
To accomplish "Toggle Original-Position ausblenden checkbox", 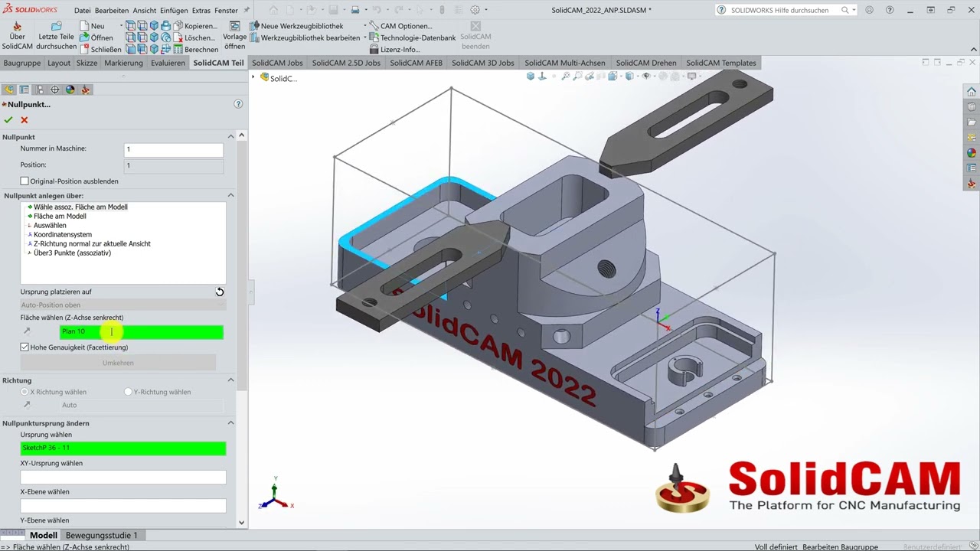I will (x=24, y=181).
